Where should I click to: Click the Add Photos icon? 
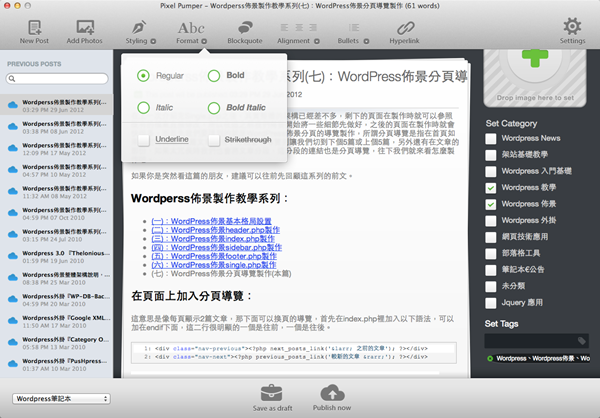85,28
